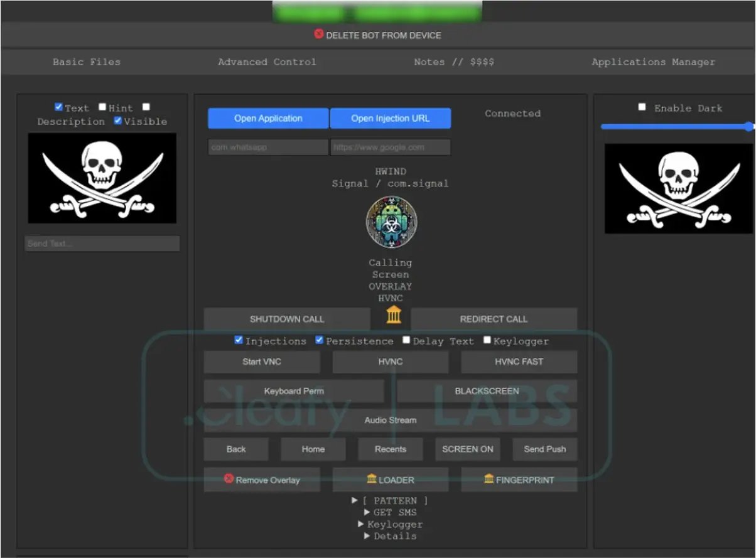
Task: Click the red X icon on Remove Overlay
Action: pos(229,479)
